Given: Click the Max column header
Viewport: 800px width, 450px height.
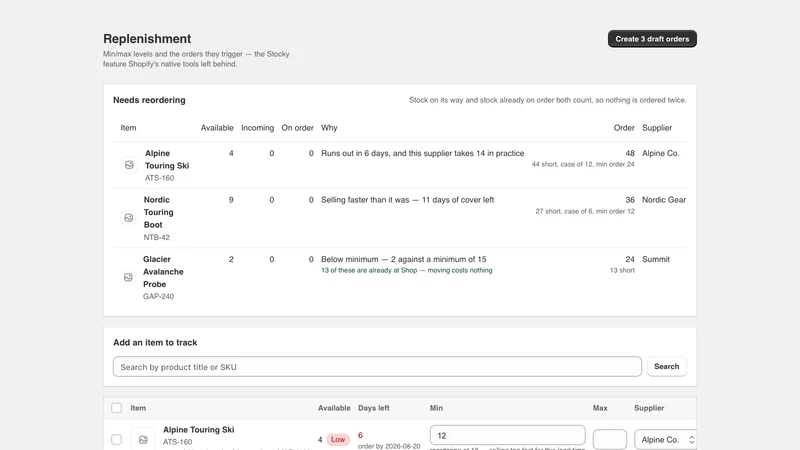Looking at the screenshot, I should 600,408.
